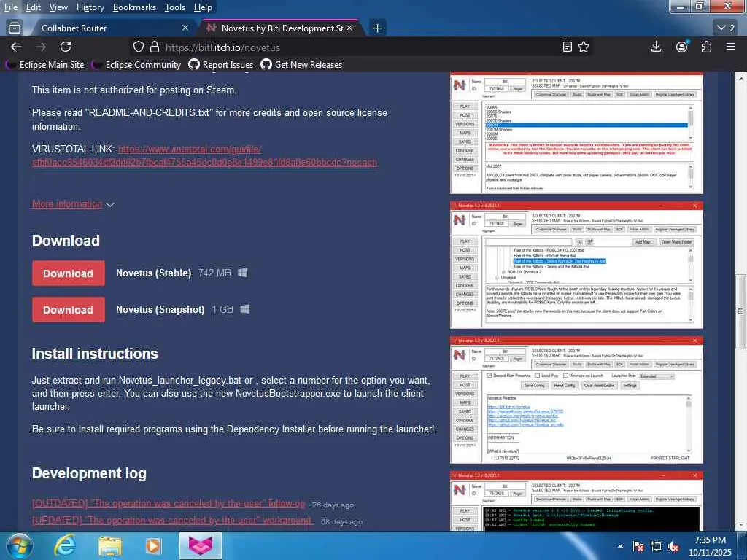747x560 pixels.
Task: Open the Firefox View icon beside tabs
Action: 15,28
